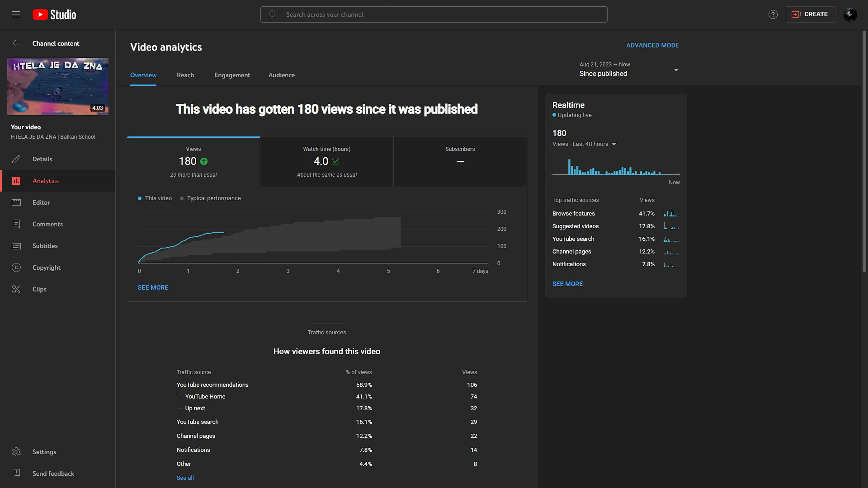Click the Updating live status dot
This screenshot has height=488, width=868.
pos(554,115)
